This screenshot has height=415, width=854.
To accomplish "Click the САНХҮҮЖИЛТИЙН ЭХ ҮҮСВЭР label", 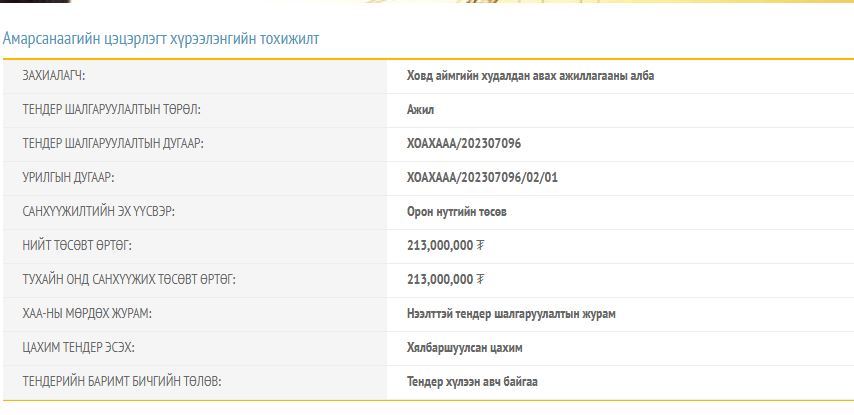I will (105, 212).
